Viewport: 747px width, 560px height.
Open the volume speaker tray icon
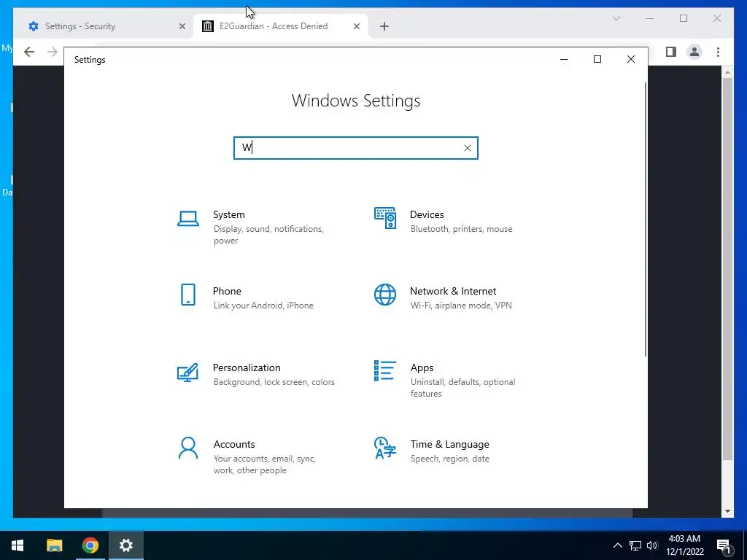(652, 545)
